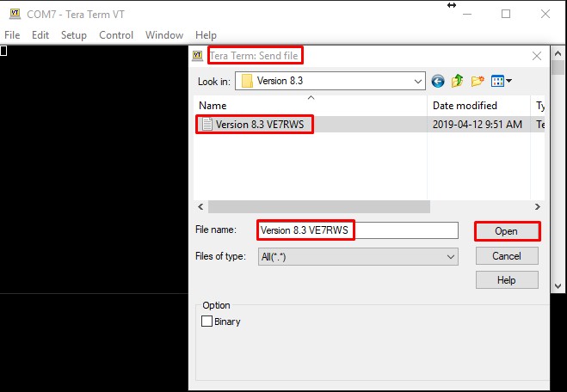Viewport: 567px width, 392px height.
Task: Click the Help button in dialog
Action: 507,280
